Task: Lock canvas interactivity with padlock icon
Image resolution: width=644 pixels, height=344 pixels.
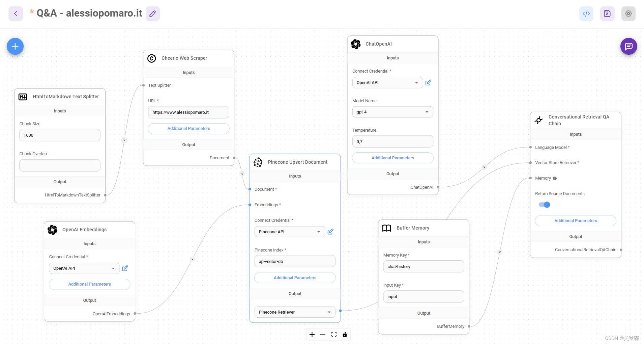Action: tap(345, 334)
